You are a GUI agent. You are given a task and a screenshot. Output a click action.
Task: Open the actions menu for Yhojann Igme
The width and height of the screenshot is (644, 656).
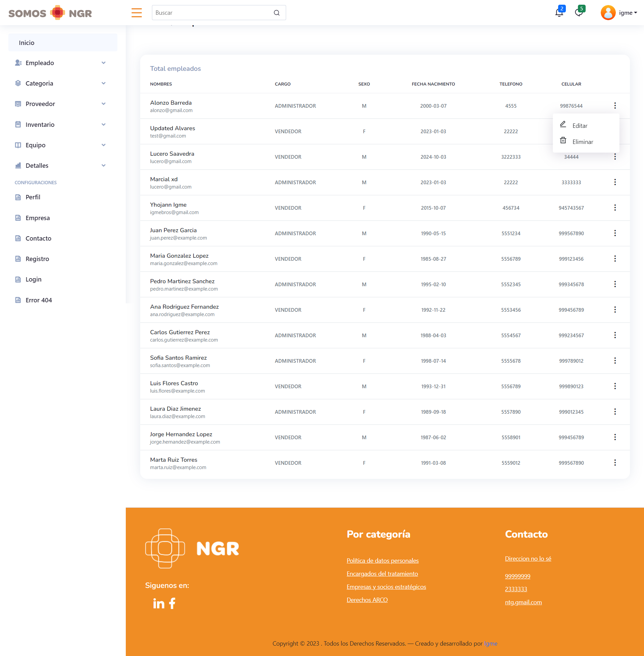point(615,207)
